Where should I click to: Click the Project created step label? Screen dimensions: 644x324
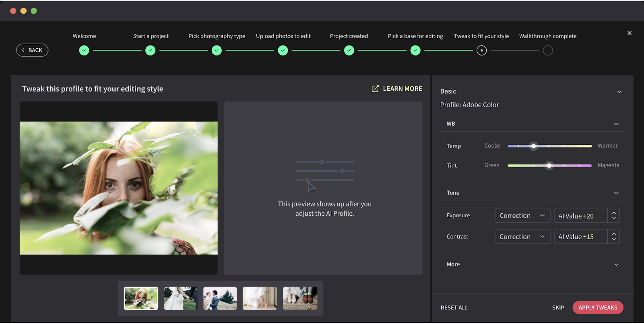(349, 36)
